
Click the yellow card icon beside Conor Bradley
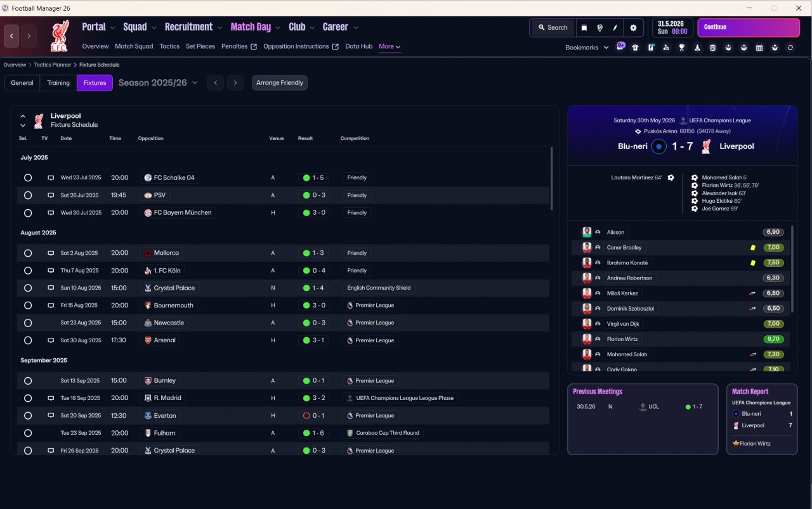click(753, 248)
